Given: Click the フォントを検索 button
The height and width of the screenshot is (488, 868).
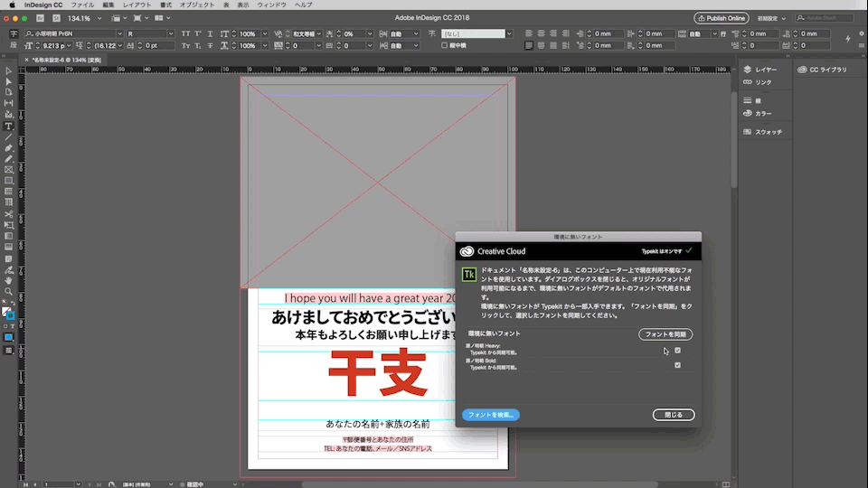Looking at the screenshot, I should [x=490, y=415].
